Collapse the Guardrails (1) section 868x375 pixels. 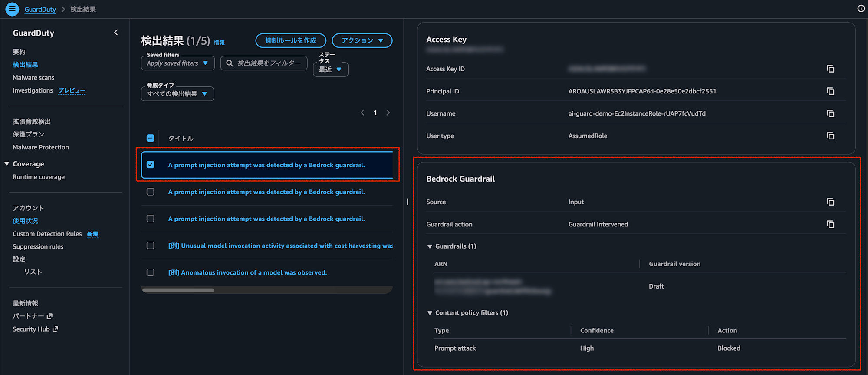click(430, 246)
